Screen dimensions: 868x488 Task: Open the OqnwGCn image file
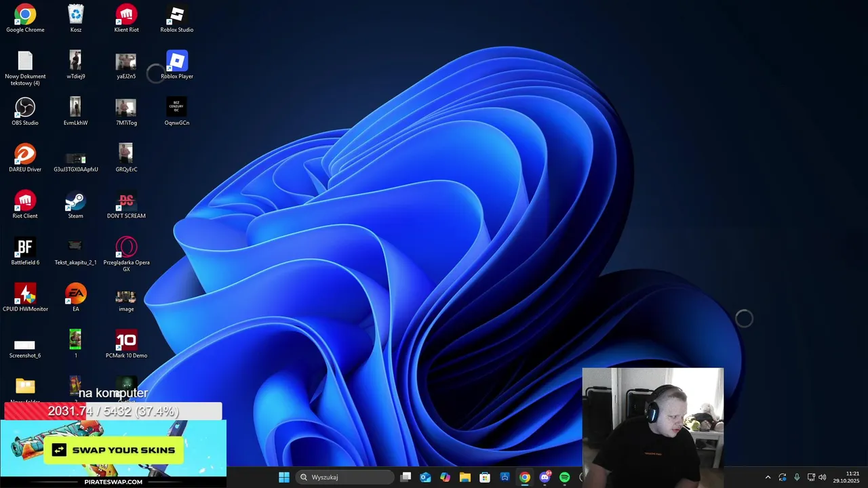[x=177, y=112]
